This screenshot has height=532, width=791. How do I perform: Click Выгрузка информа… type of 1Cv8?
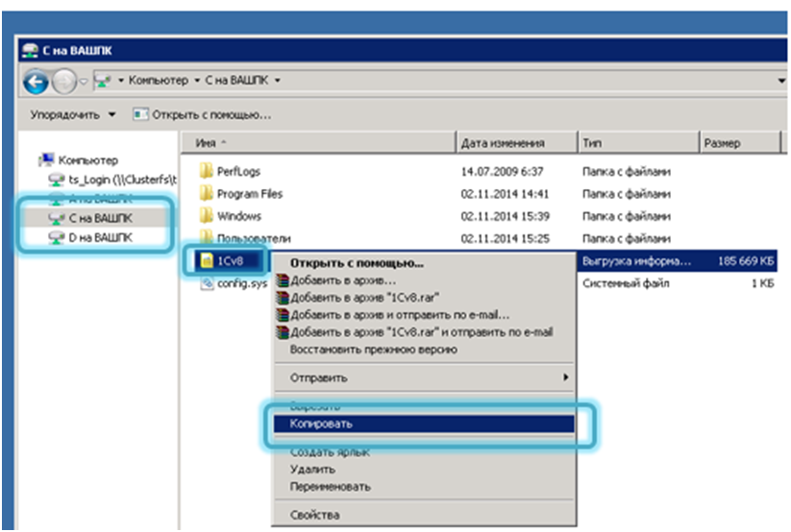pyautogui.click(x=636, y=260)
